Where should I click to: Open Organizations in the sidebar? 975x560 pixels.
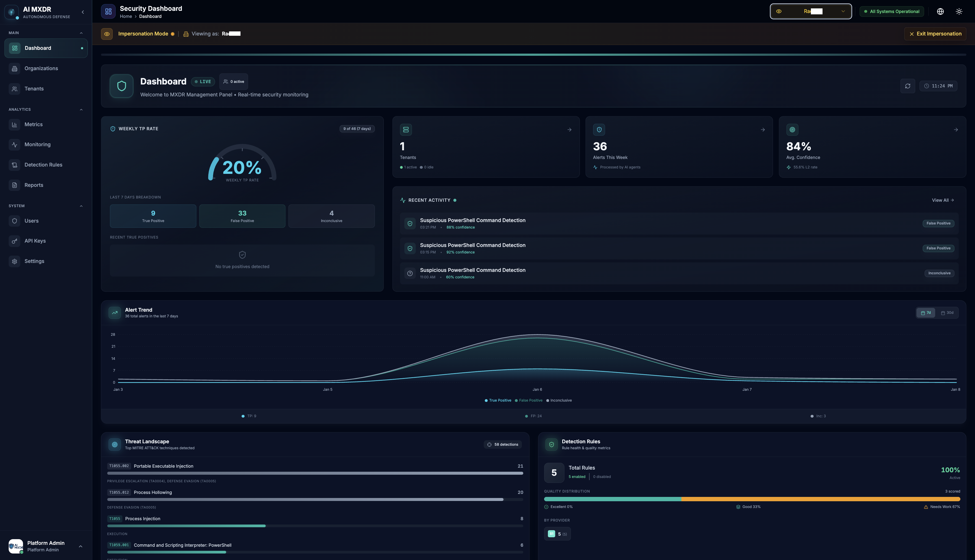46,69
